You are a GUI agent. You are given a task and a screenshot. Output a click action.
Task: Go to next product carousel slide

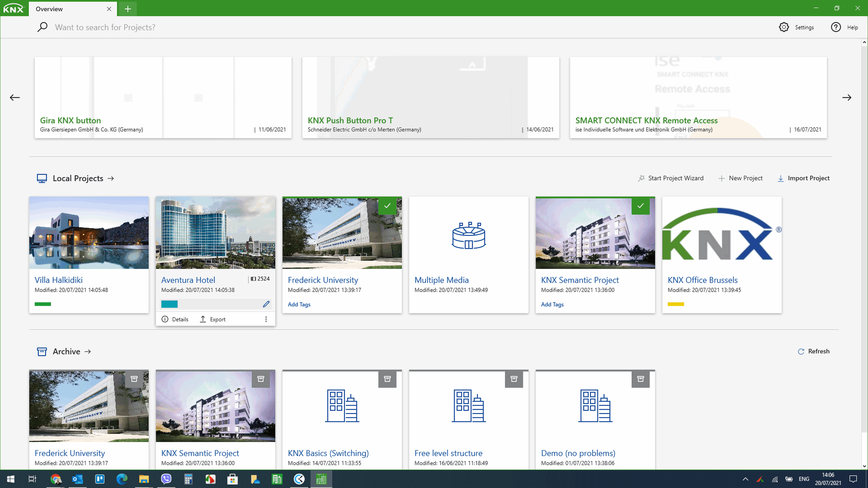(x=847, y=98)
